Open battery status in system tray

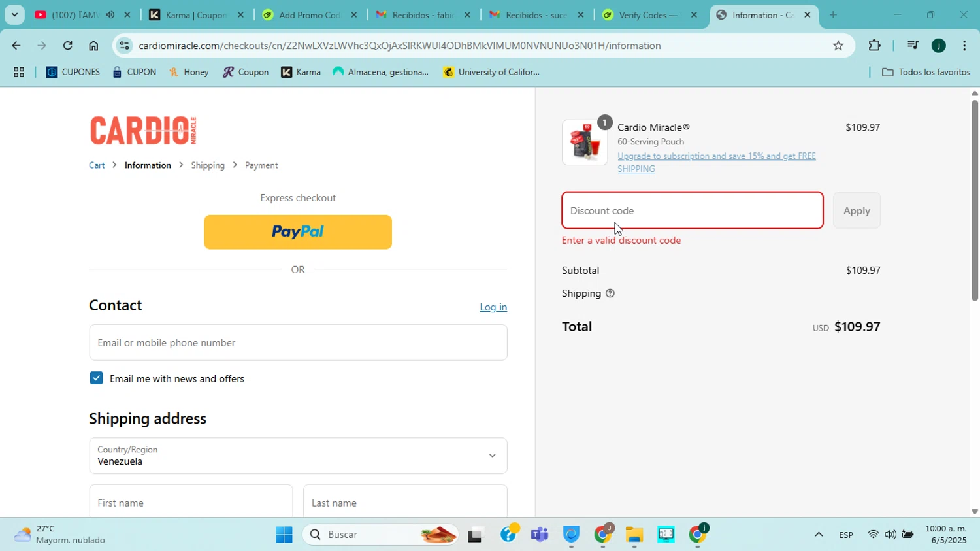point(907,535)
